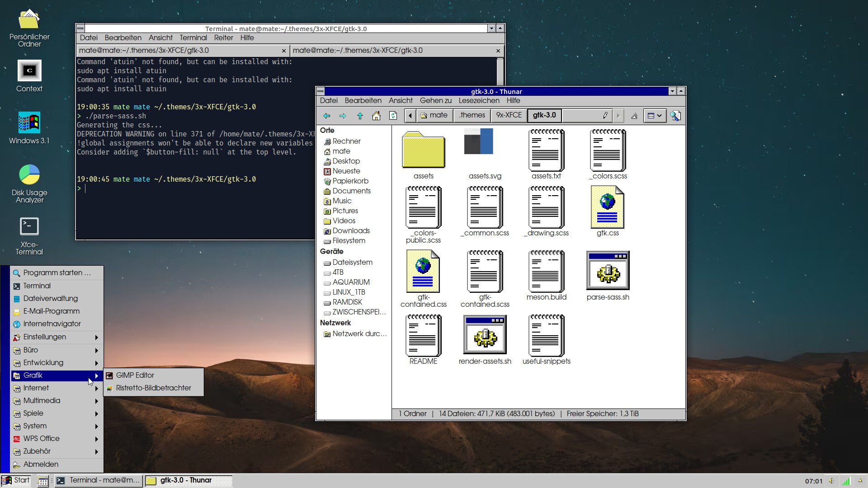Go forward using Thunar's forward arrow

click(343, 116)
